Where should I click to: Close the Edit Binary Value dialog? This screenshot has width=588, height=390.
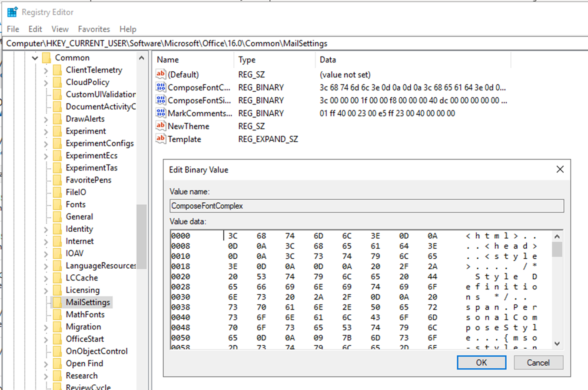click(x=560, y=169)
